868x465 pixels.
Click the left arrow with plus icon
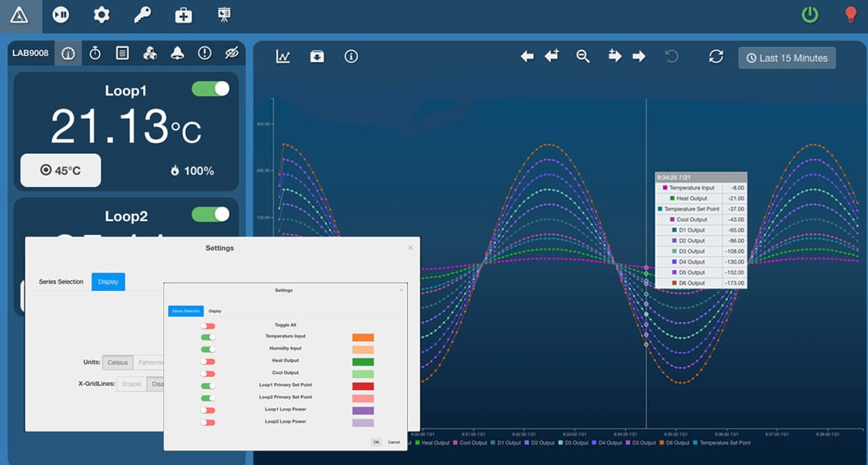coord(552,56)
